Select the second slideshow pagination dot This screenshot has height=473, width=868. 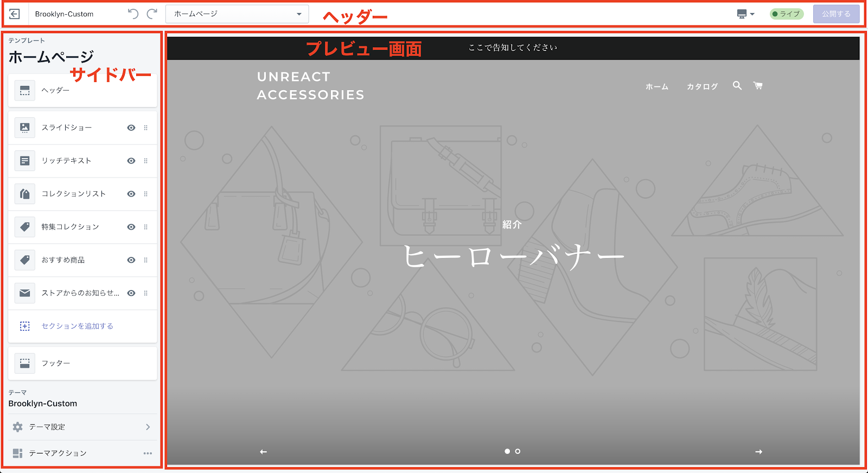click(x=518, y=451)
